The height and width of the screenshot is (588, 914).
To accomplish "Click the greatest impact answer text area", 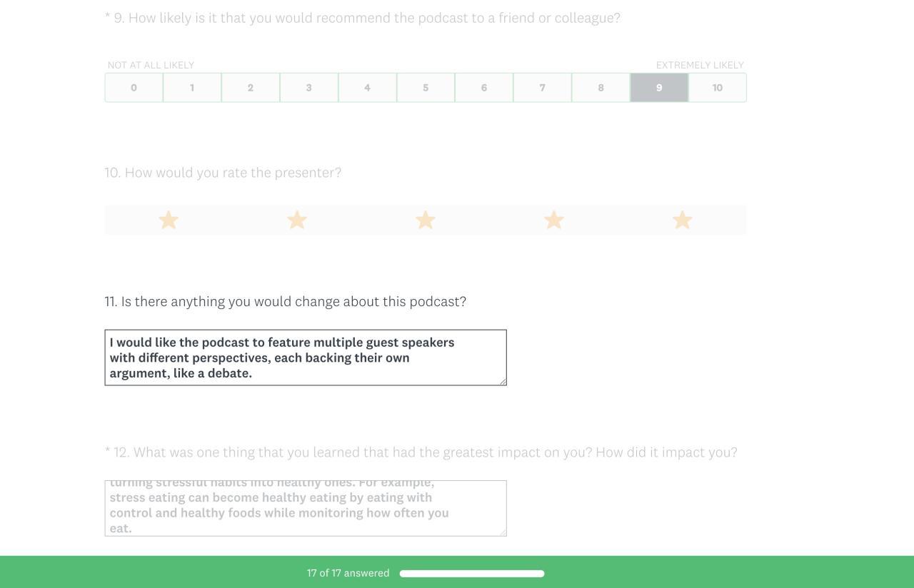I will click(x=306, y=508).
